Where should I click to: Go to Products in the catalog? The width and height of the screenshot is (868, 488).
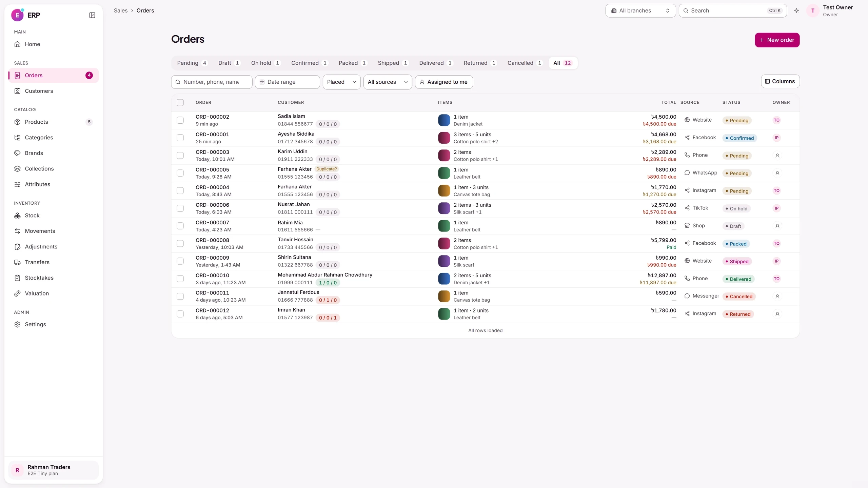click(54, 122)
